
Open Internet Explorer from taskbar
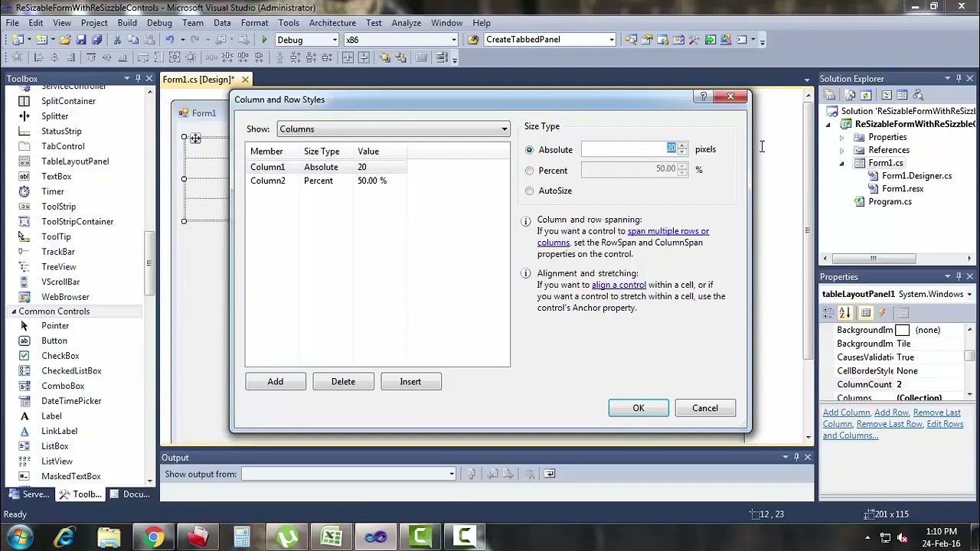[64, 537]
